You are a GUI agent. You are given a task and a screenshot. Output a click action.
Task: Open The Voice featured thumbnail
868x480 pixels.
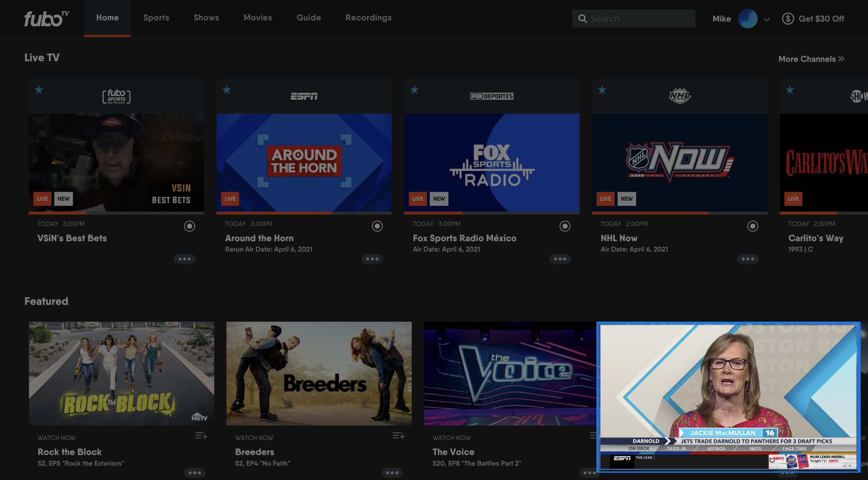click(510, 373)
